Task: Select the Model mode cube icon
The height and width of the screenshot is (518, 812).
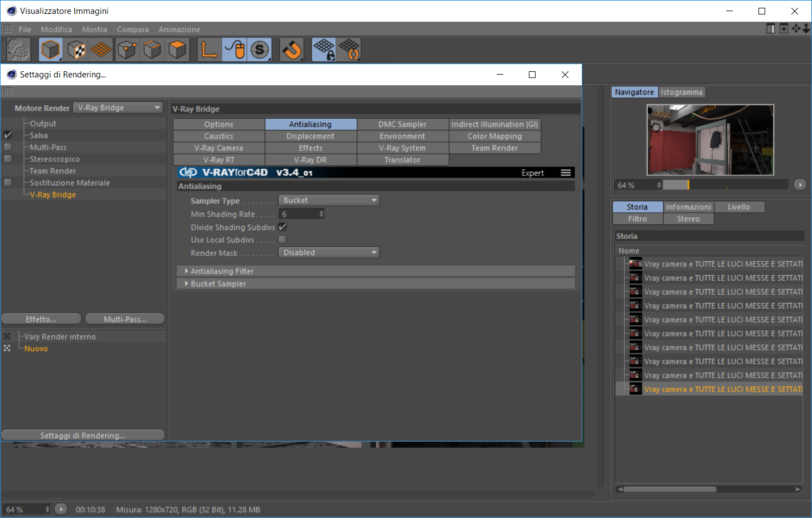Action: (x=51, y=50)
